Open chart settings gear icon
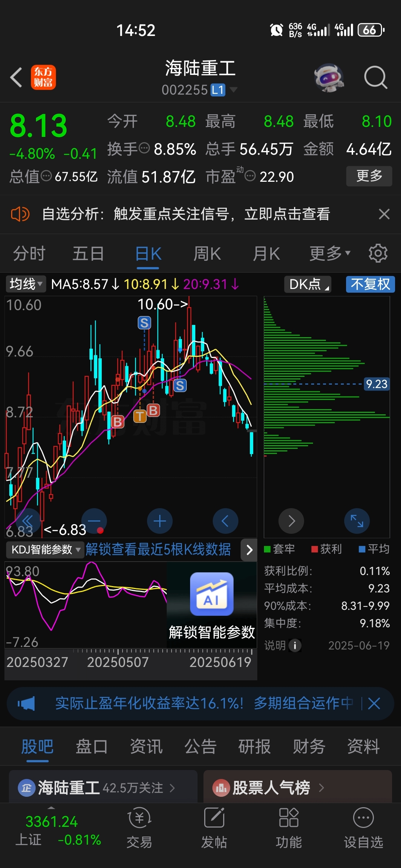 [378, 253]
